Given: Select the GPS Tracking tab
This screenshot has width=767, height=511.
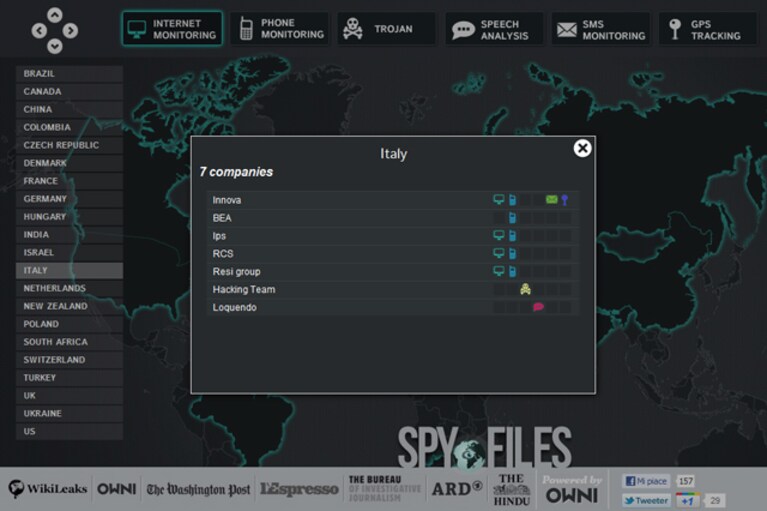Looking at the screenshot, I should click(708, 29).
